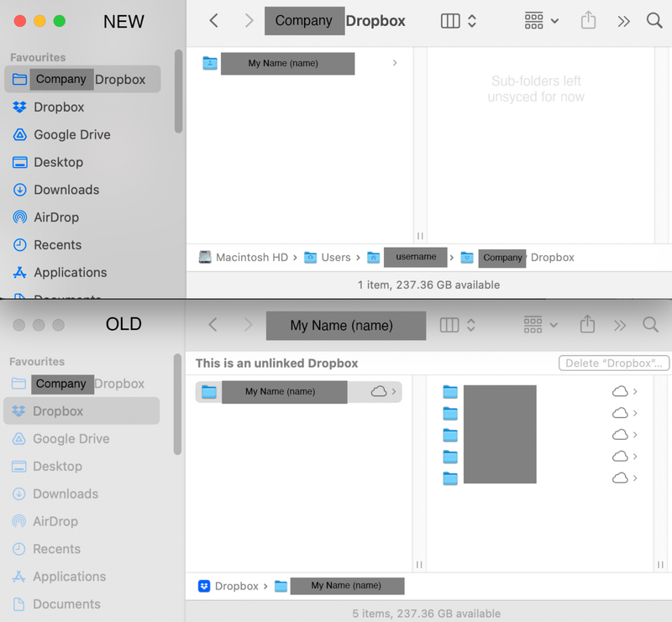Click forward arrow in OLD Finder window

(x=248, y=325)
